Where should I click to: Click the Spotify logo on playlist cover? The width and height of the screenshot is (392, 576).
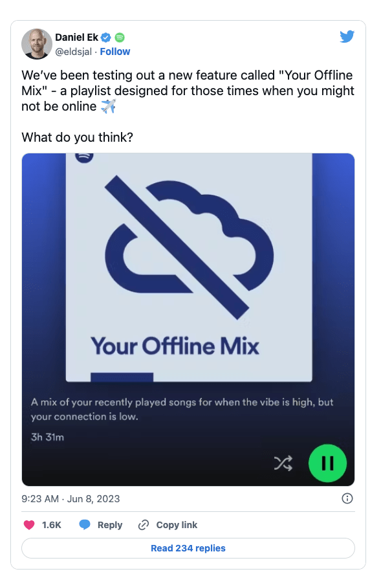coord(84,157)
